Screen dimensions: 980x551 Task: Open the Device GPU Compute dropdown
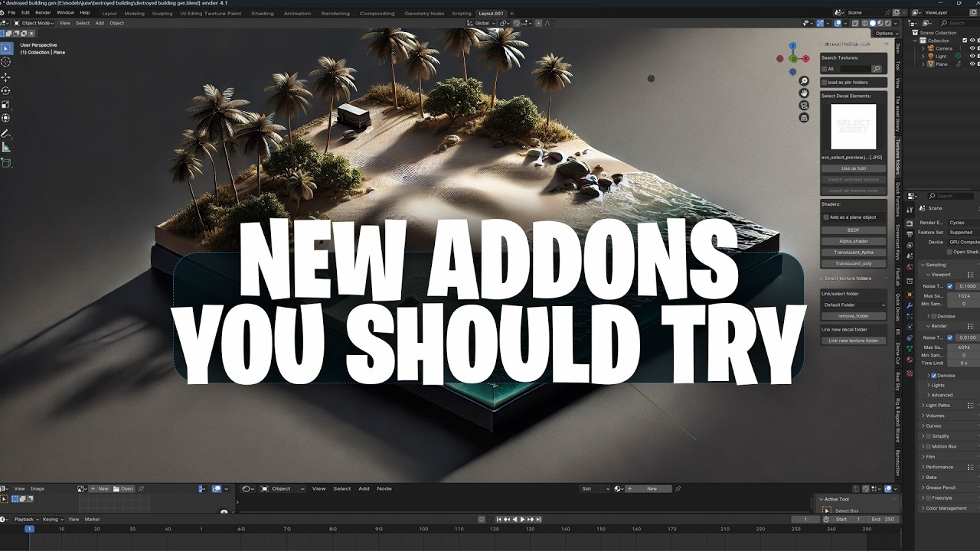coord(965,242)
